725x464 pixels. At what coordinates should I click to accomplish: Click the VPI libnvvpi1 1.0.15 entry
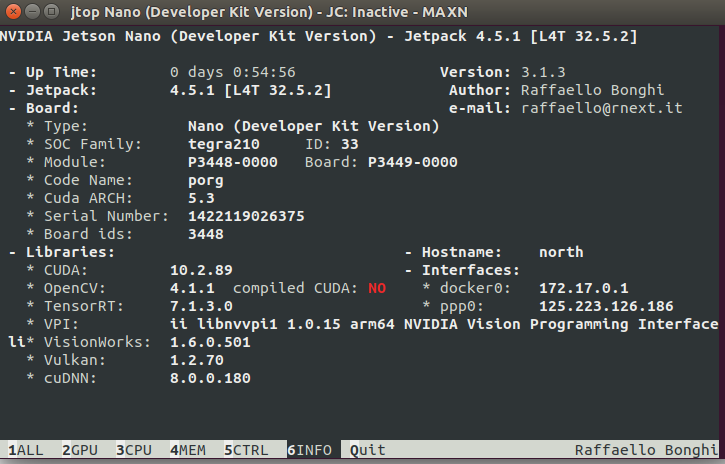click(x=444, y=324)
